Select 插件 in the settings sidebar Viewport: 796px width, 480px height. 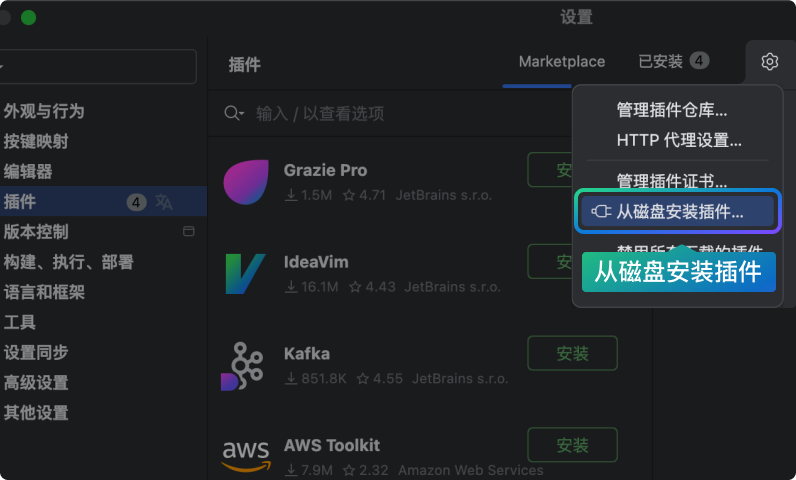103,201
